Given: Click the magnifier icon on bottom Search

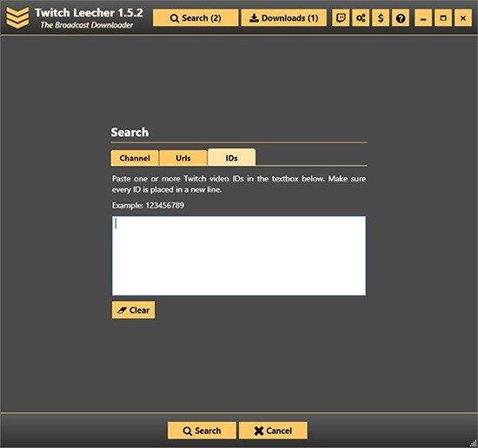Looking at the screenshot, I should [x=187, y=431].
